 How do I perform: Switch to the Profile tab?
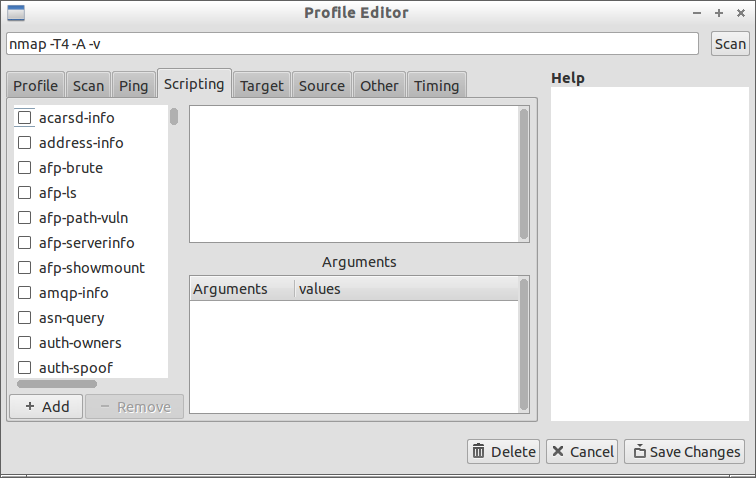click(36, 85)
